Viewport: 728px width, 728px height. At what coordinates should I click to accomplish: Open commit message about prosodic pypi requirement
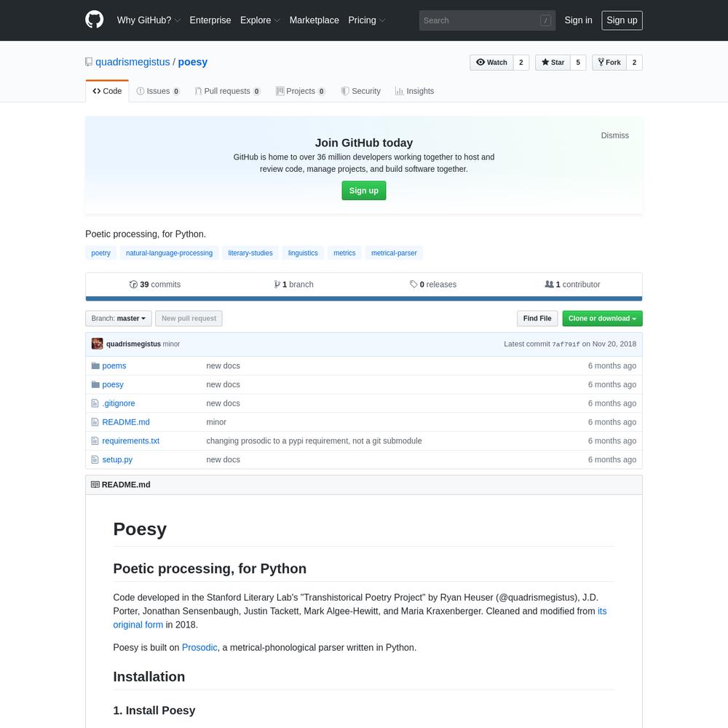314,440
